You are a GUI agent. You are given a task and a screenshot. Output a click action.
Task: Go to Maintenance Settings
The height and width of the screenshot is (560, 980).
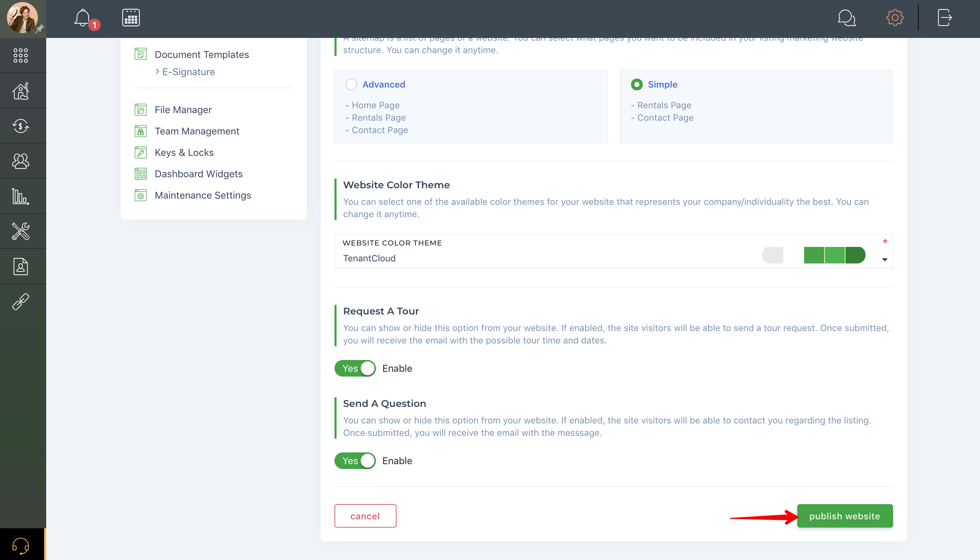pyautogui.click(x=203, y=196)
